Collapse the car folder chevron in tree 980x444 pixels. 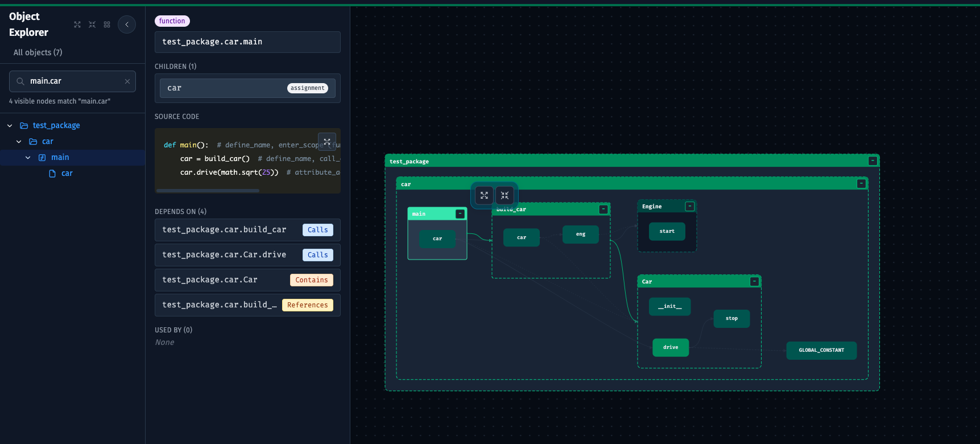click(x=19, y=142)
